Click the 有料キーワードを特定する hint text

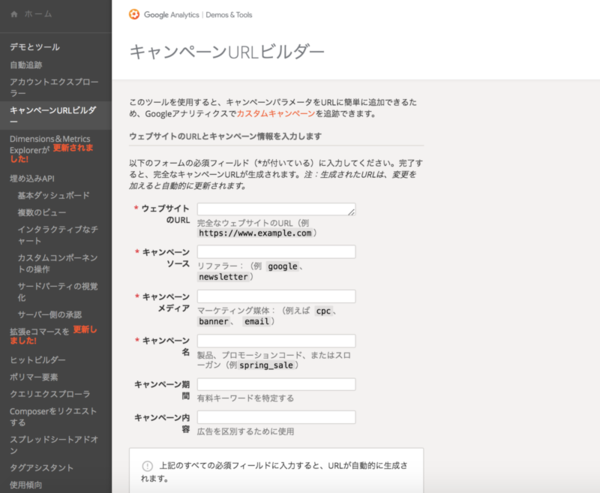[x=245, y=398]
